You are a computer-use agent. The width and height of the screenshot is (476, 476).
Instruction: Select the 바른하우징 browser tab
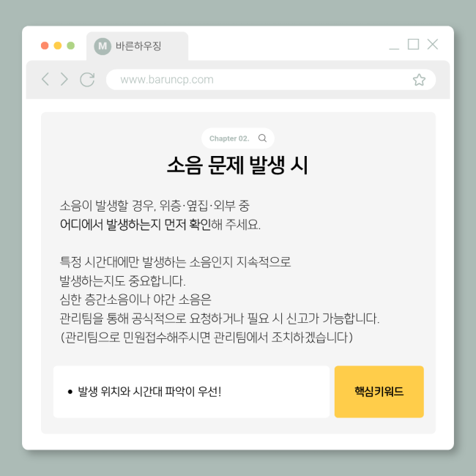pos(137,46)
